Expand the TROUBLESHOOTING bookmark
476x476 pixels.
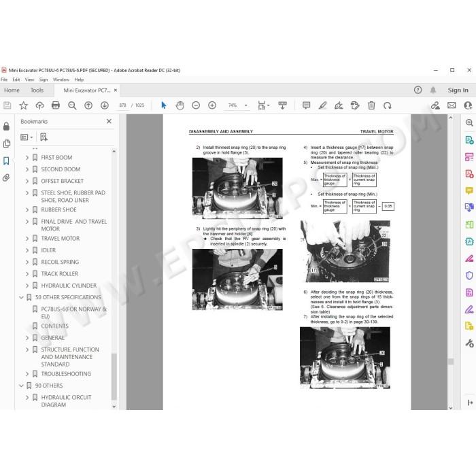(27, 374)
